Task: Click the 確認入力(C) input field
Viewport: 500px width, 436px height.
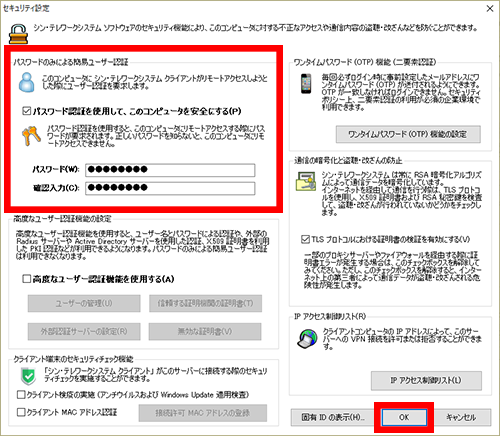Action: pyautogui.click(x=170, y=188)
